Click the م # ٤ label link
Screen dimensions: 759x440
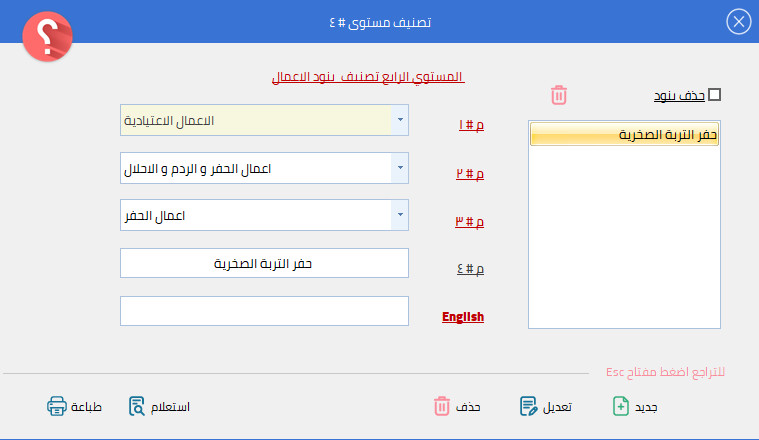[x=470, y=268]
